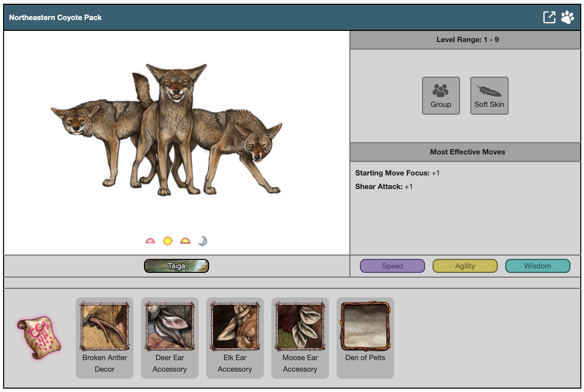Click the dawn time-of-day icon
The image size is (584, 392).
coord(150,241)
